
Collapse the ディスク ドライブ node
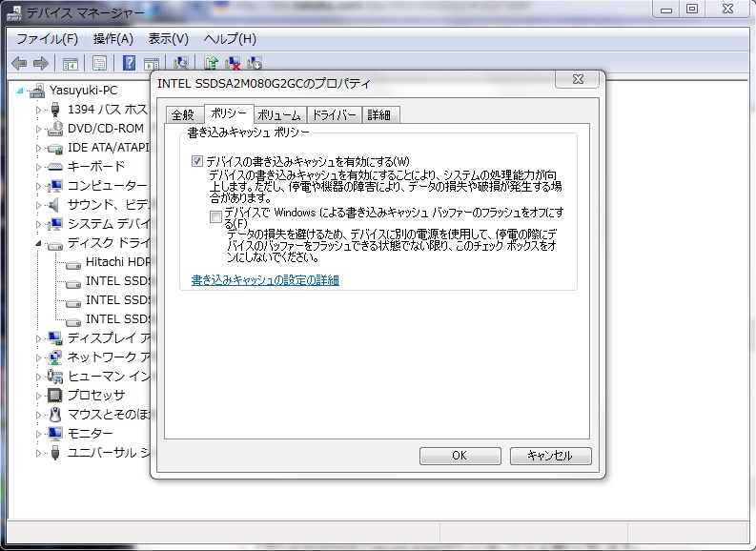point(38,244)
